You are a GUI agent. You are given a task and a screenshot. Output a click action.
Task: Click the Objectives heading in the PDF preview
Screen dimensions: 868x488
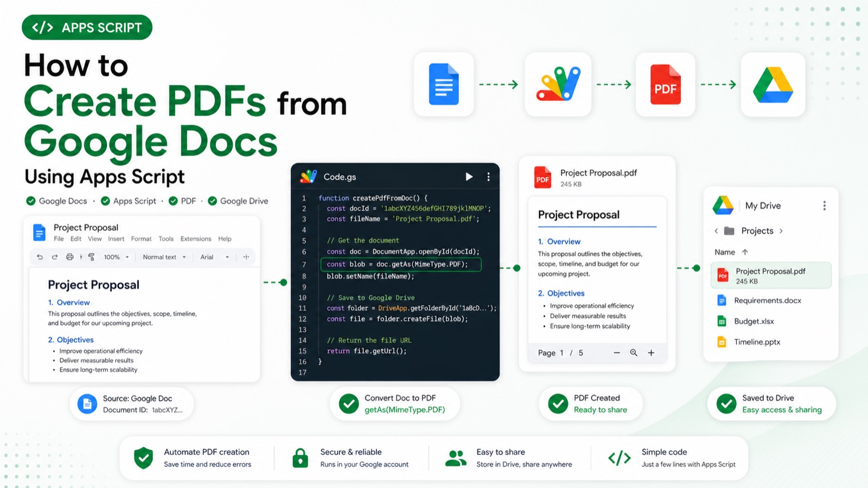(x=561, y=293)
